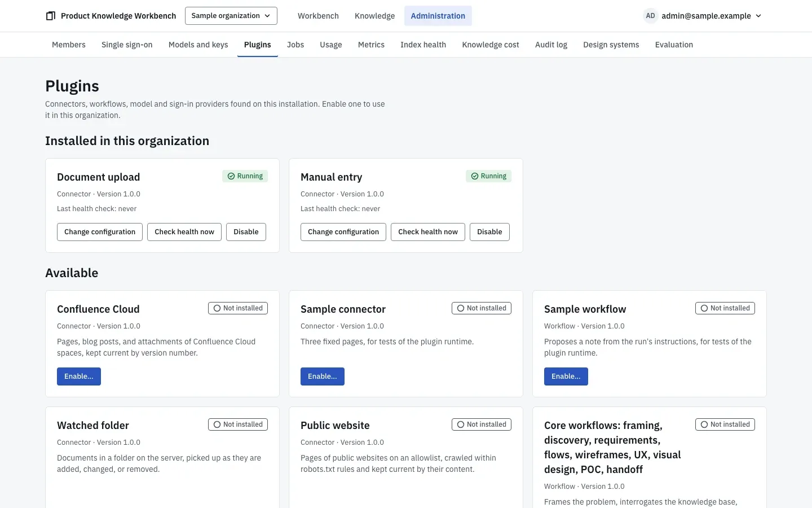Select the Plugins tab

point(258,45)
